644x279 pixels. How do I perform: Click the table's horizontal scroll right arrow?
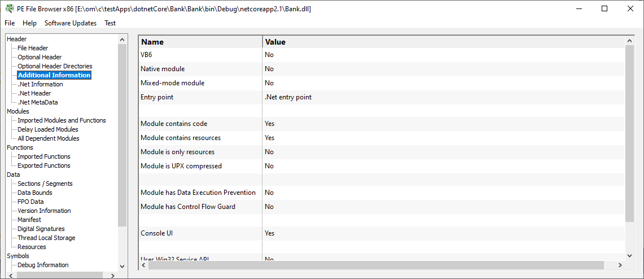620,265
